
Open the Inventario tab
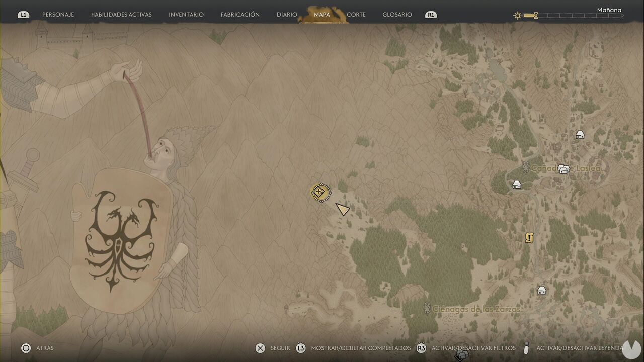tap(186, 15)
